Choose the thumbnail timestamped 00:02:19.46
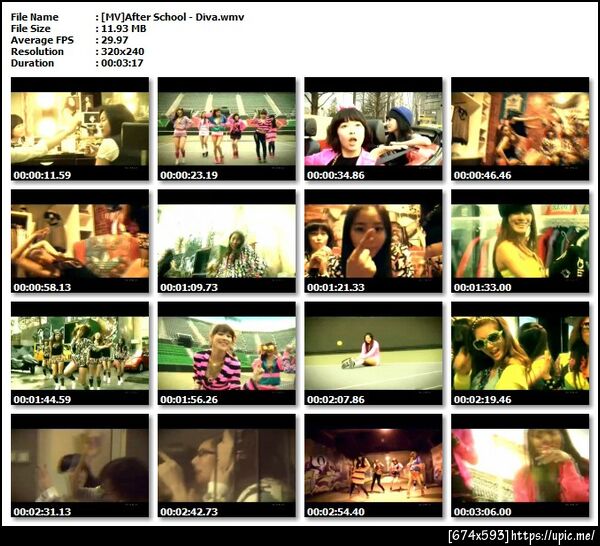The width and height of the screenshot is (600, 546). [x=520, y=353]
